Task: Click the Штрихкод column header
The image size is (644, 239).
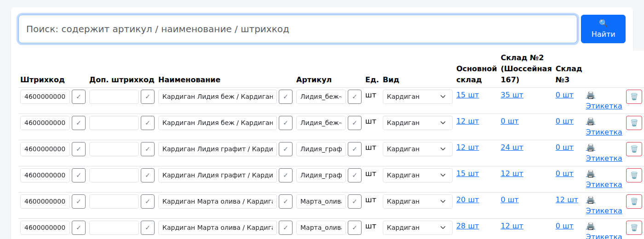Action: coord(43,80)
